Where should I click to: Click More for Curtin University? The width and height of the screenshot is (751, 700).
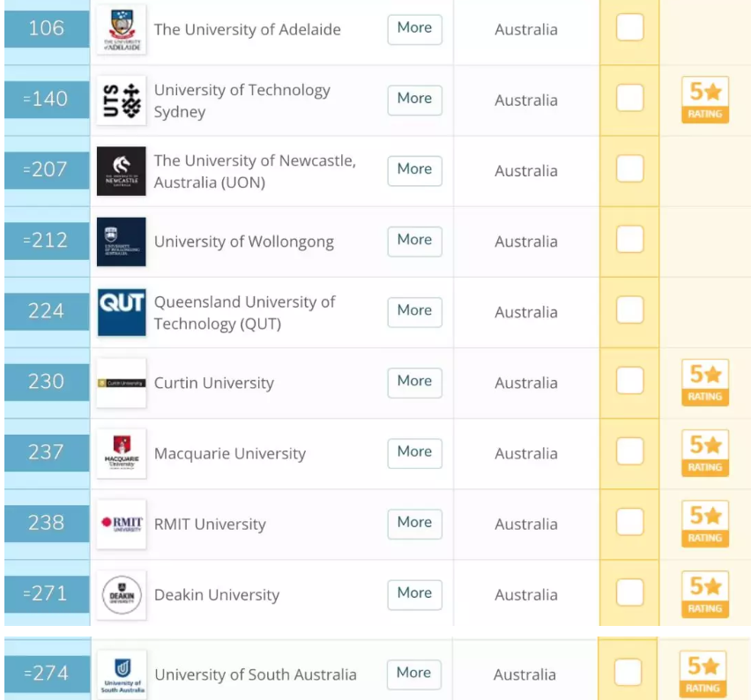415,383
